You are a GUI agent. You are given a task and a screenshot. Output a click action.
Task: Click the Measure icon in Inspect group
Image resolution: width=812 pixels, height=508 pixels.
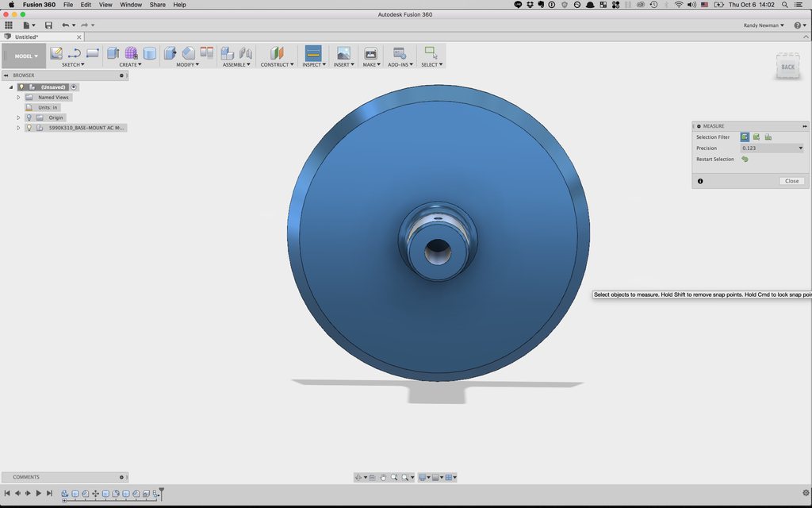312,53
